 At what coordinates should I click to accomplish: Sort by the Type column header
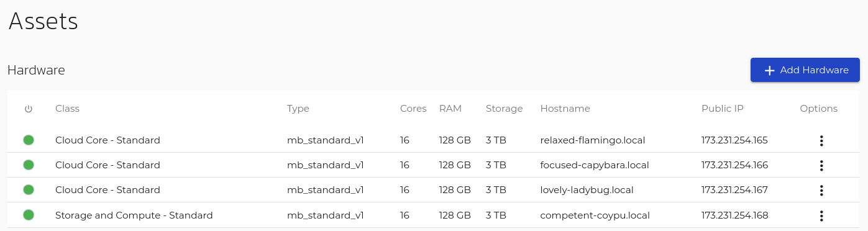click(298, 109)
